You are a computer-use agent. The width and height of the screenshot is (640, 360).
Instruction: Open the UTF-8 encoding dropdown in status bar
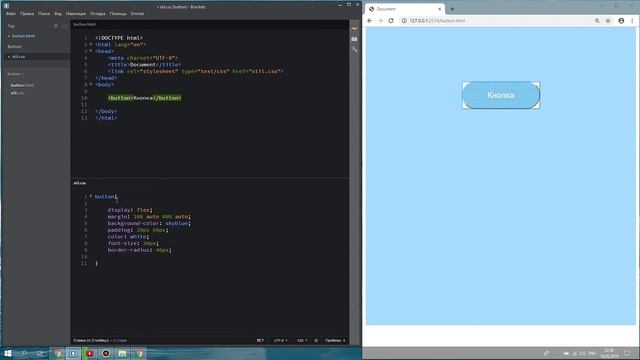pyautogui.click(x=280, y=340)
